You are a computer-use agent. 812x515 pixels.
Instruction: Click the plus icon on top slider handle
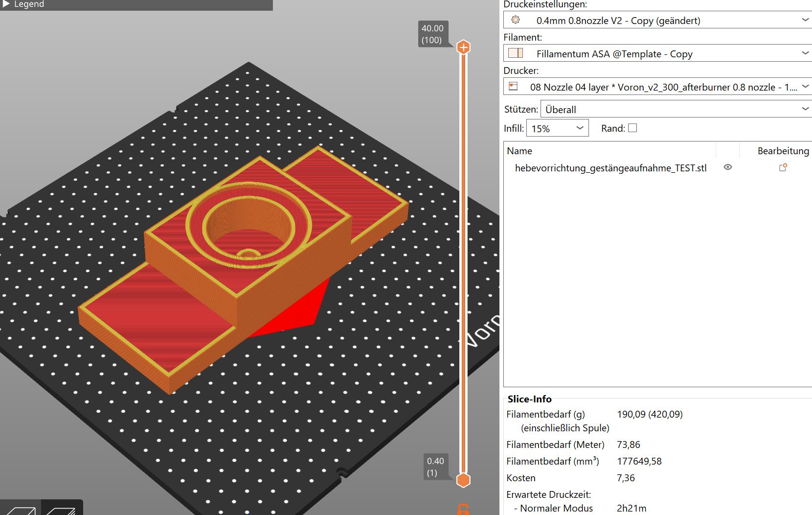(463, 47)
